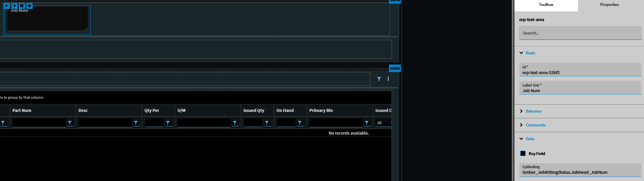Click the Primary Bin column filter icon
Screen dimensions: 644x181
367,123
